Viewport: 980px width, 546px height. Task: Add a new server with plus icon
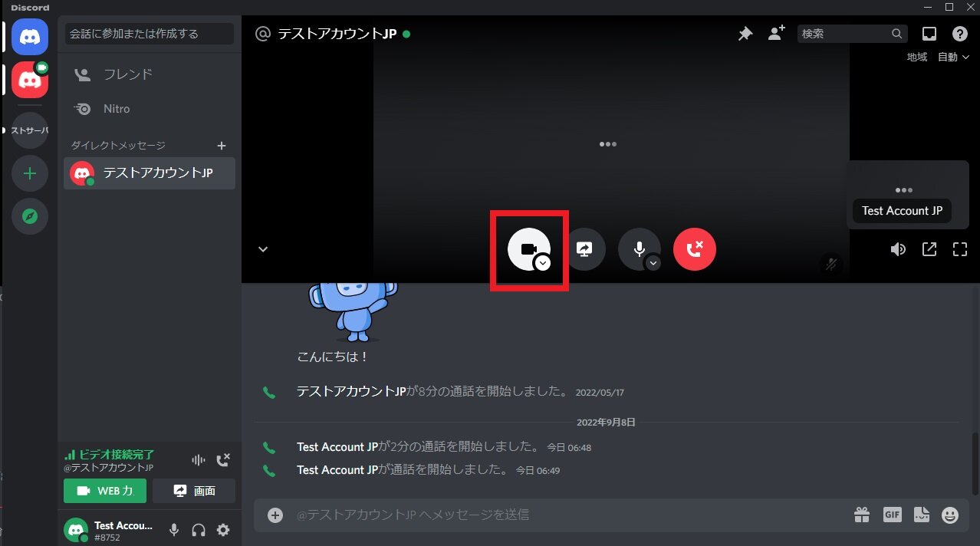pyautogui.click(x=30, y=173)
